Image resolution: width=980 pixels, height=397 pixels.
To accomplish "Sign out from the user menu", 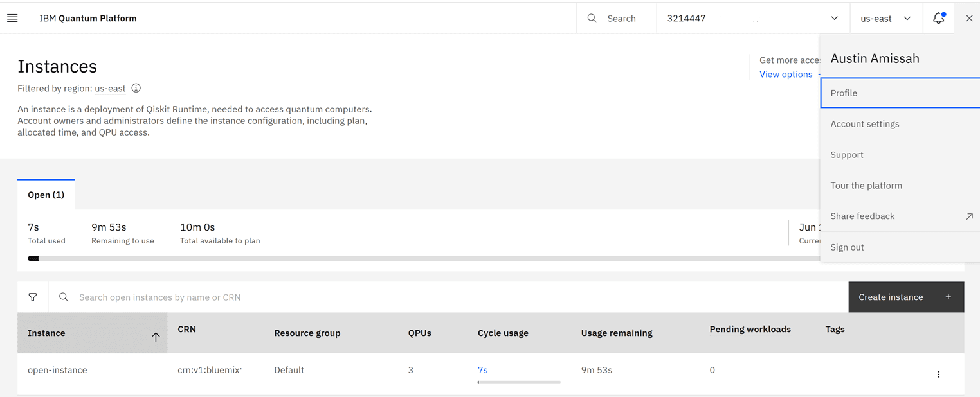I will tap(900, 247).
